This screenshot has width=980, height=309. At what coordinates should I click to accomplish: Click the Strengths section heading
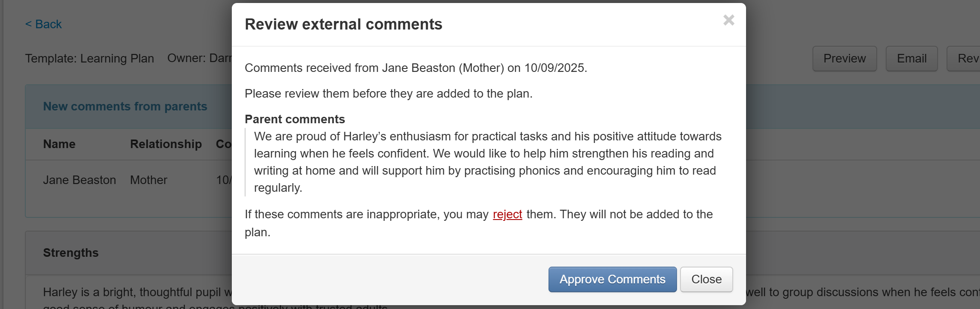[x=71, y=253]
